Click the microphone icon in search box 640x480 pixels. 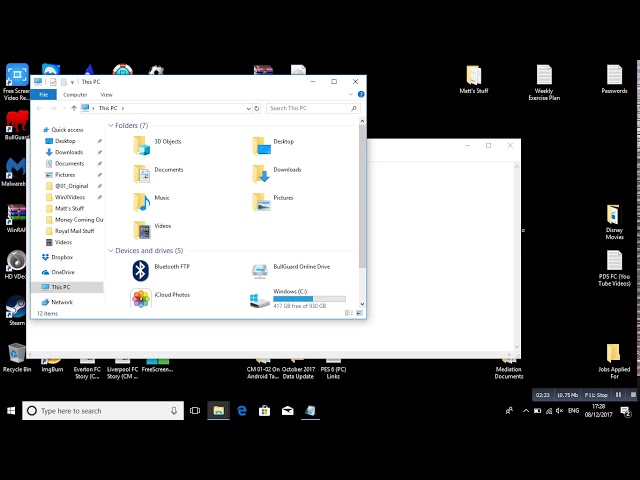[174, 411]
